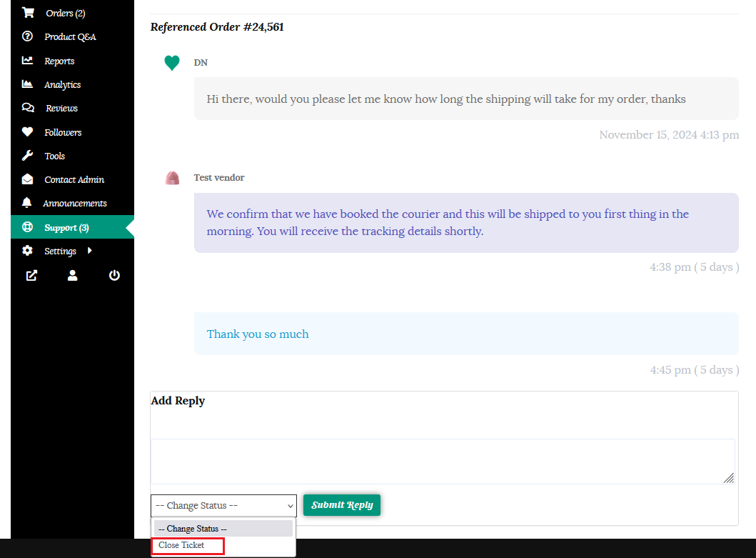The width and height of the screenshot is (756, 558).
Task: Open the Support (3) menu item
Action: [x=66, y=227]
